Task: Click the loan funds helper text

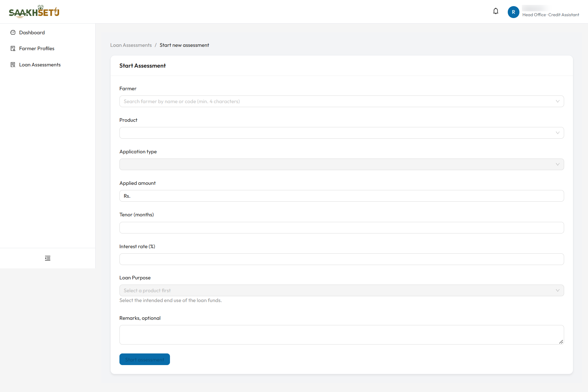Action: (171, 301)
